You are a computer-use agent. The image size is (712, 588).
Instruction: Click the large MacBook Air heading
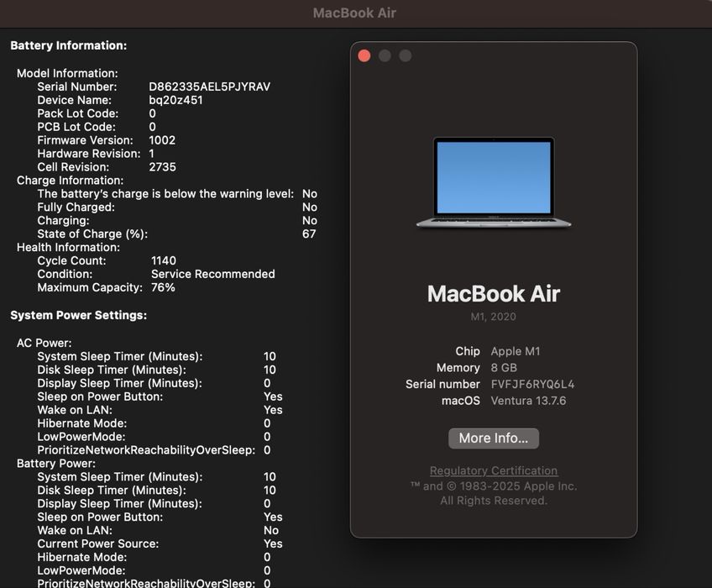(494, 293)
